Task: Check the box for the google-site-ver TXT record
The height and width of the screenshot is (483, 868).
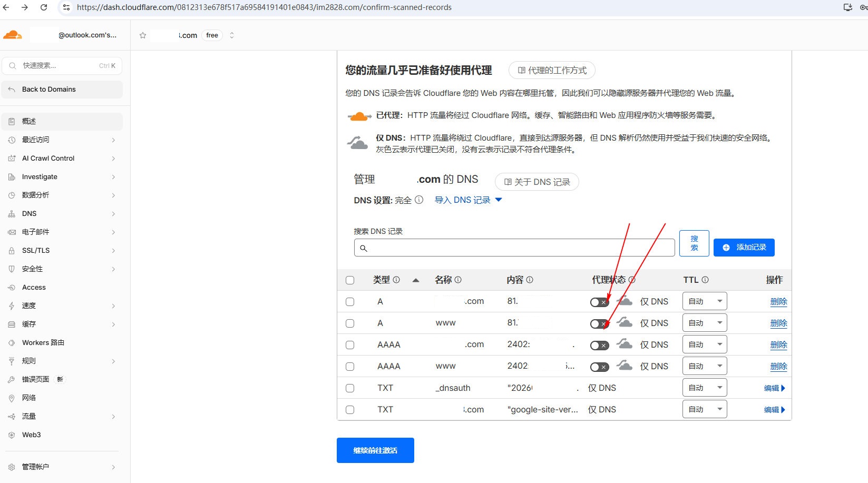Action: pos(350,410)
